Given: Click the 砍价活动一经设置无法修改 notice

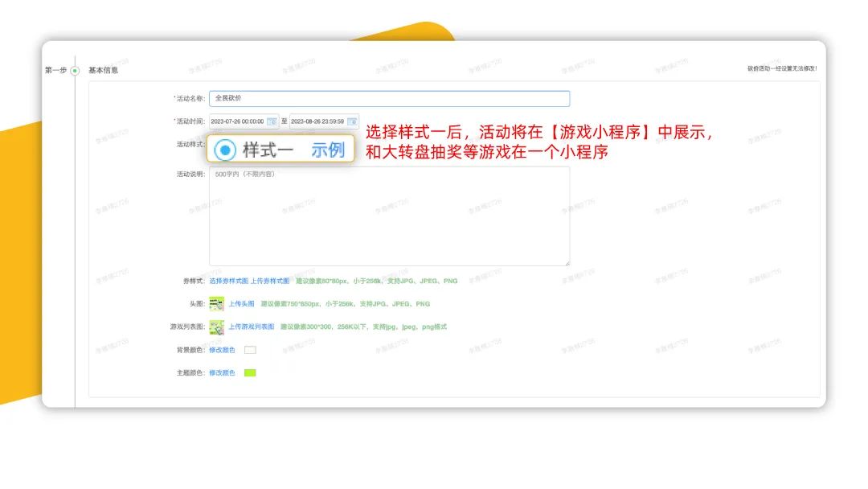Looking at the screenshot, I should tap(782, 68).
